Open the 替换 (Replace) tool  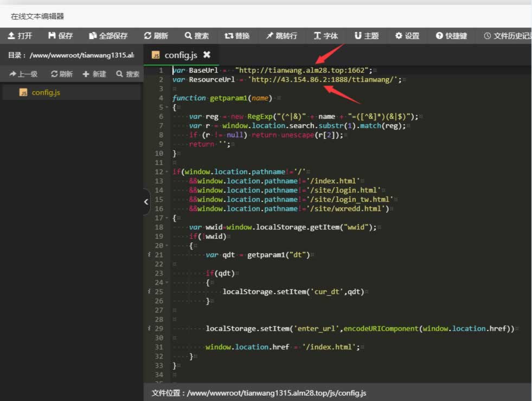coord(237,36)
